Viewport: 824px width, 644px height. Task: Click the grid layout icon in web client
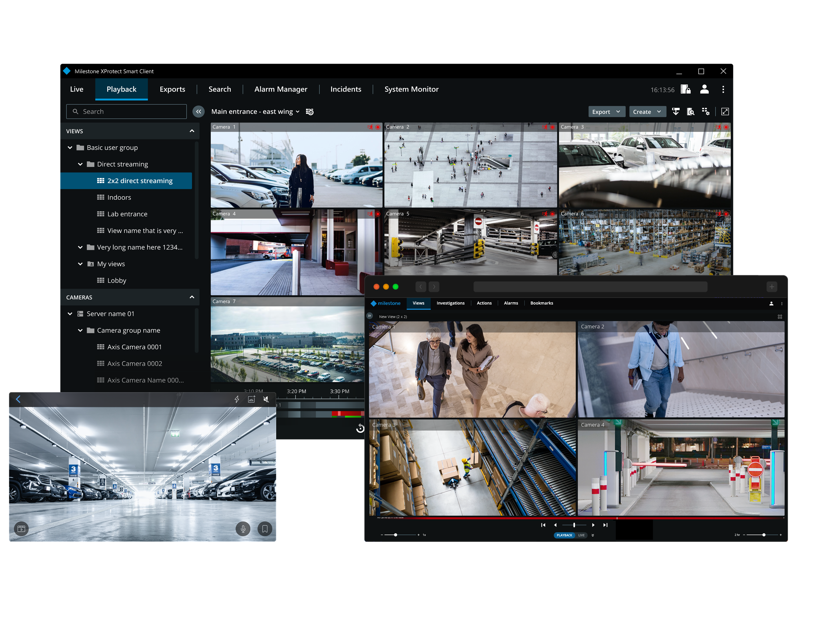(x=780, y=317)
